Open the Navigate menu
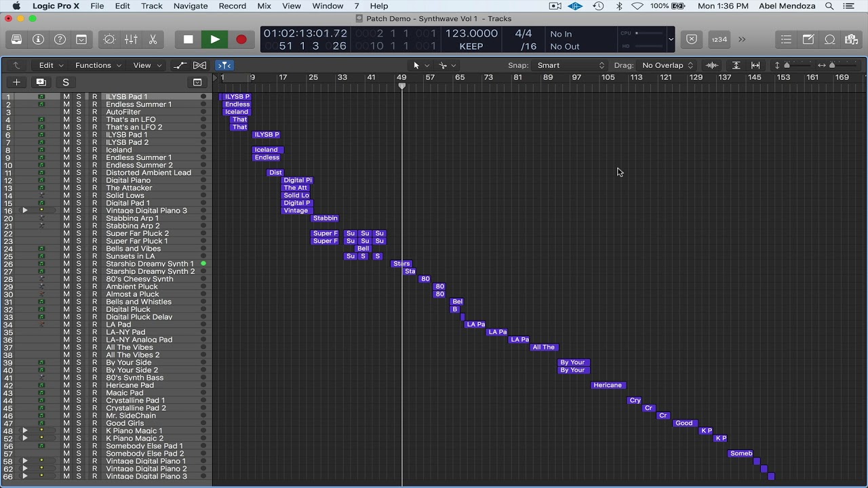This screenshot has width=868, height=488. pos(191,6)
